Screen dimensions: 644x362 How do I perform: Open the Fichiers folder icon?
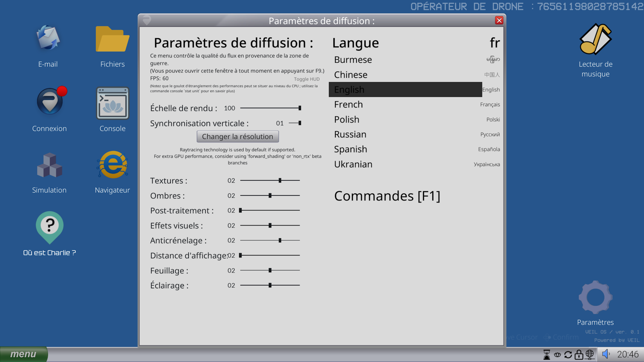click(x=112, y=40)
